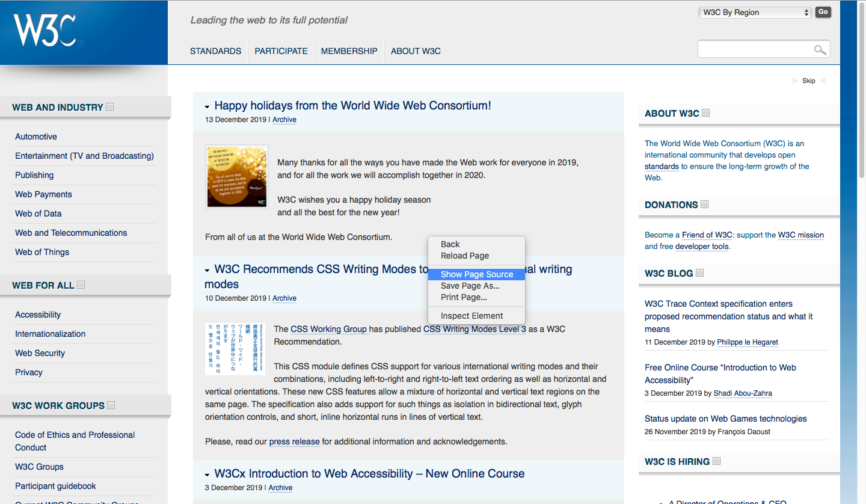Open the Membership navigation tab
This screenshot has width=866, height=504.
(349, 51)
